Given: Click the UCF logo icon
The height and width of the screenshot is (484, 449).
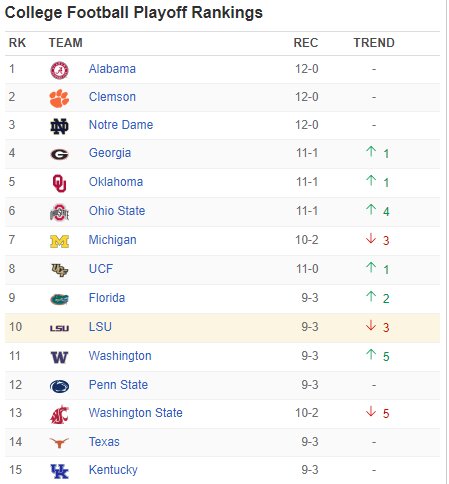Looking at the screenshot, I should (59, 270).
